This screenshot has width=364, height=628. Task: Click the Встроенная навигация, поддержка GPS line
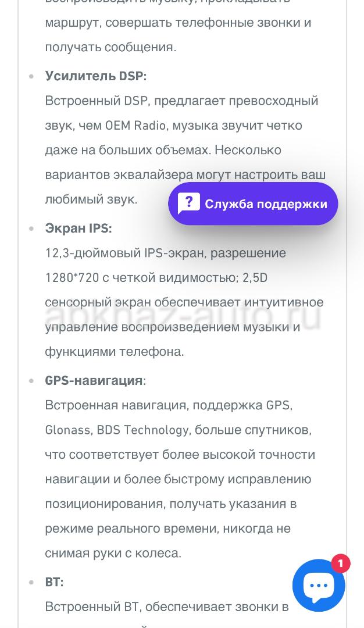click(169, 405)
